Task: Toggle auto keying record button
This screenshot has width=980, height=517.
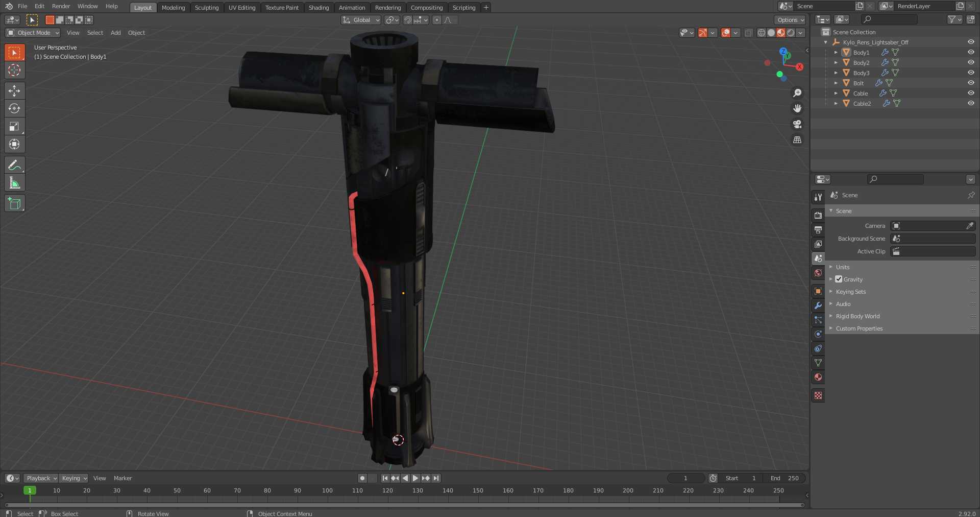Action: click(x=362, y=478)
